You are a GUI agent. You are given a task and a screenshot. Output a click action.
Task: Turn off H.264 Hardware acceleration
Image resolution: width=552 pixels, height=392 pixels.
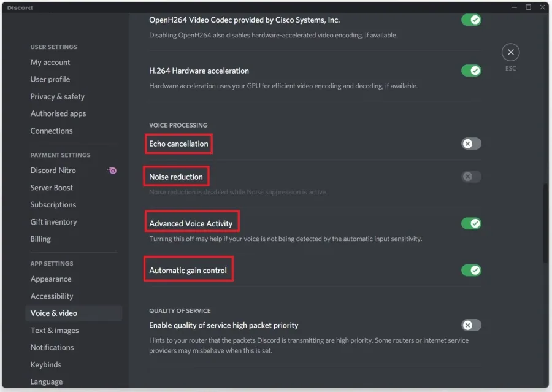pyautogui.click(x=471, y=71)
